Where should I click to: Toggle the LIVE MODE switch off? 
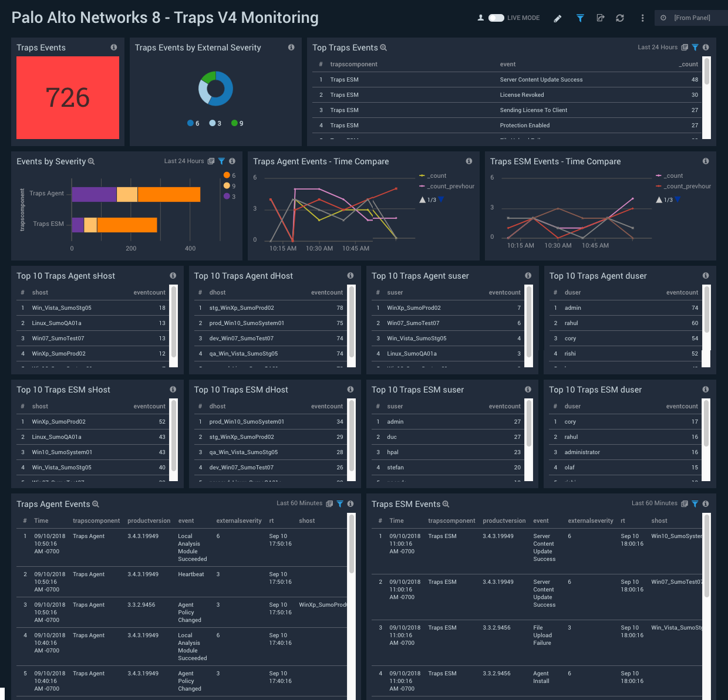pyautogui.click(x=495, y=18)
